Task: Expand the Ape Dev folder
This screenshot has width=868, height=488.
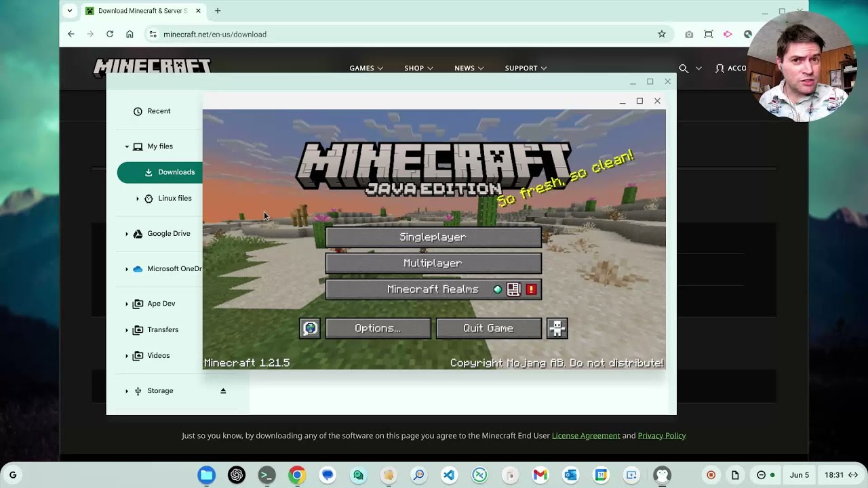Action: pos(127,304)
